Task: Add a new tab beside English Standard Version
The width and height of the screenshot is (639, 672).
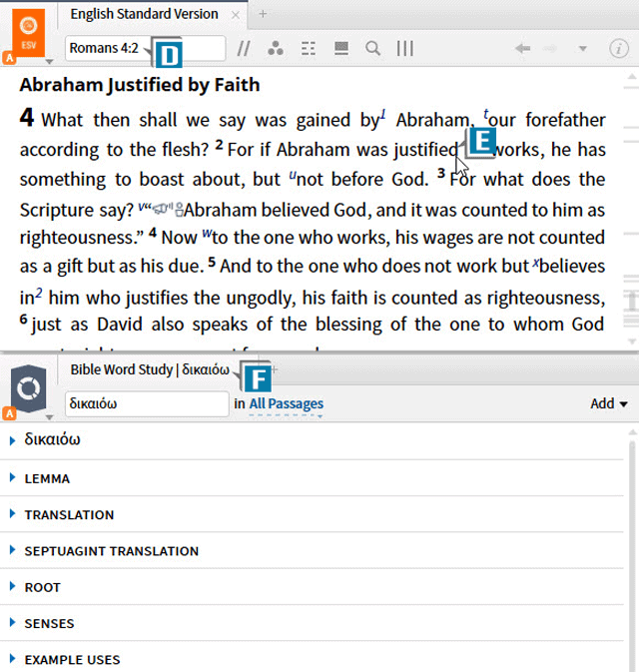Action: pos(263,14)
